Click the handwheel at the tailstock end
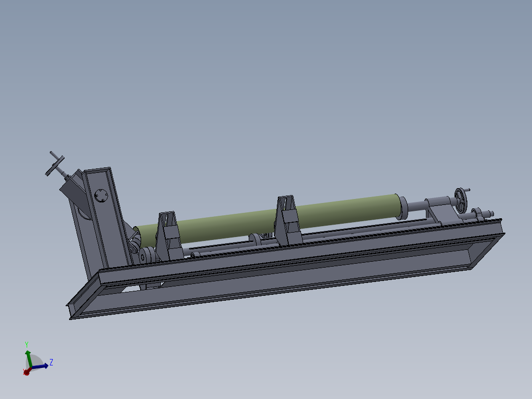This screenshot has height=399, width=532. coord(461,200)
